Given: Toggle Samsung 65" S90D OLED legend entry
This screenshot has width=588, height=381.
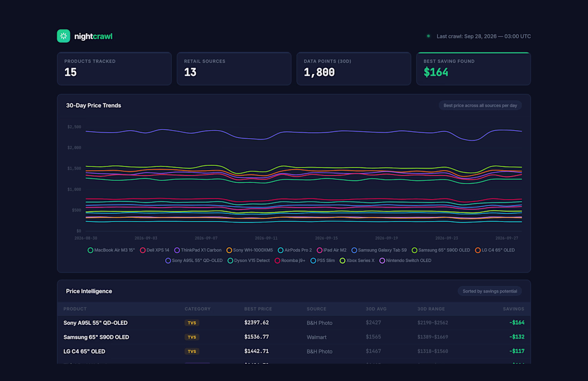Looking at the screenshot, I should (x=441, y=250).
